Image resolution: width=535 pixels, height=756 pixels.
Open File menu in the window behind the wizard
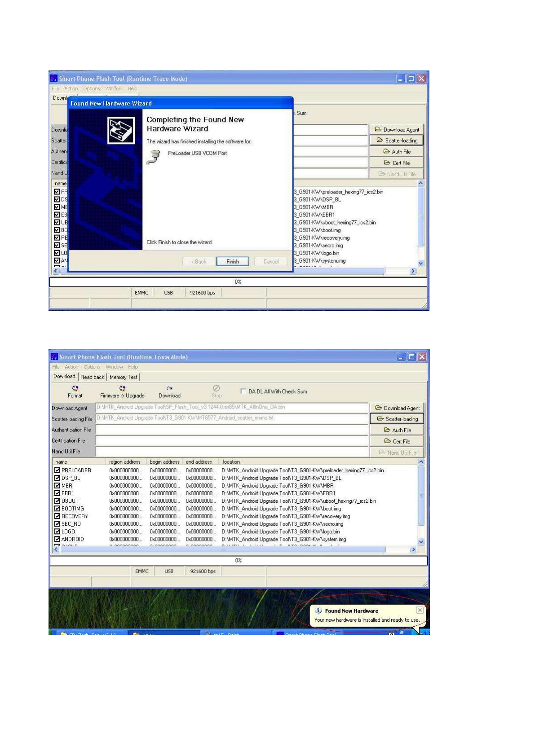click(55, 88)
